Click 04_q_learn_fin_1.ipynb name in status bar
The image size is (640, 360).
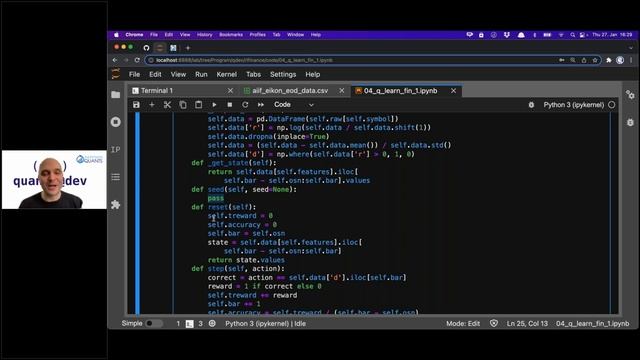[592, 324]
